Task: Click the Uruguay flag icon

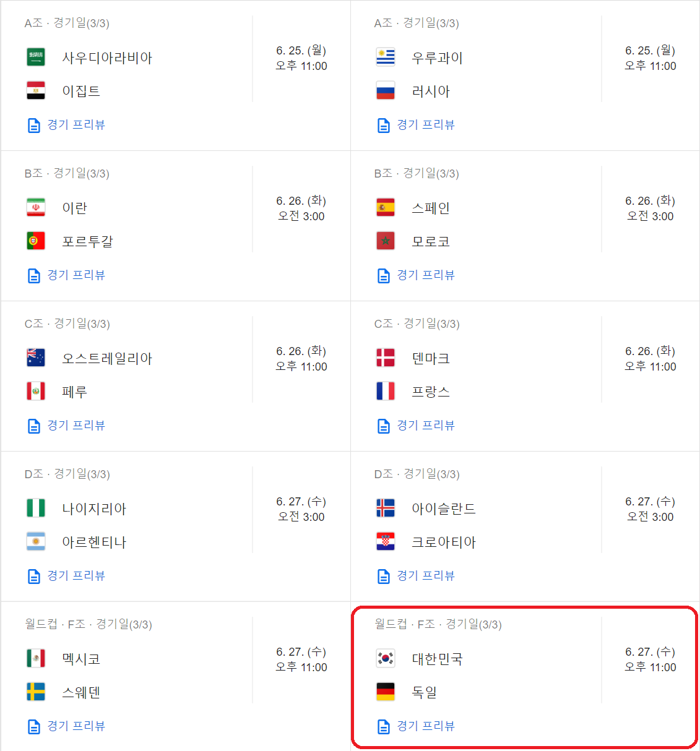Action: pos(386,58)
